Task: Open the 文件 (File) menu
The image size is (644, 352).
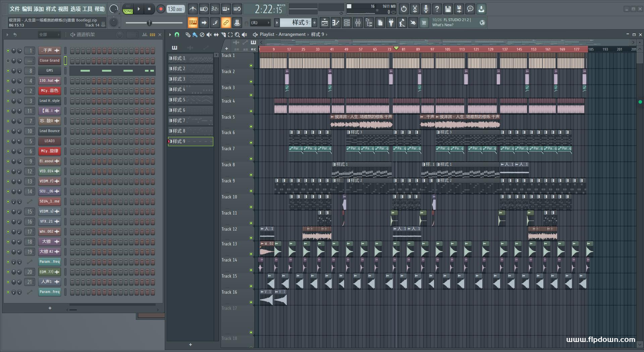Action: (15, 9)
